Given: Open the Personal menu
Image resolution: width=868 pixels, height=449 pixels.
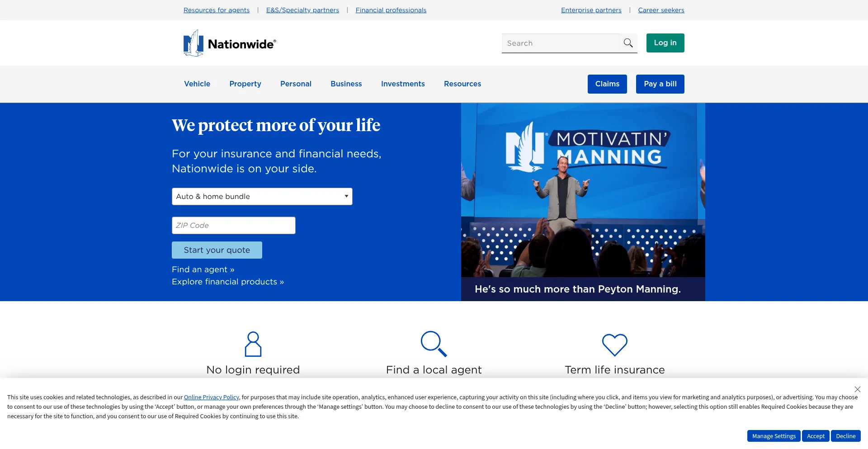Looking at the screenshot, I should (x=296, y=84).
